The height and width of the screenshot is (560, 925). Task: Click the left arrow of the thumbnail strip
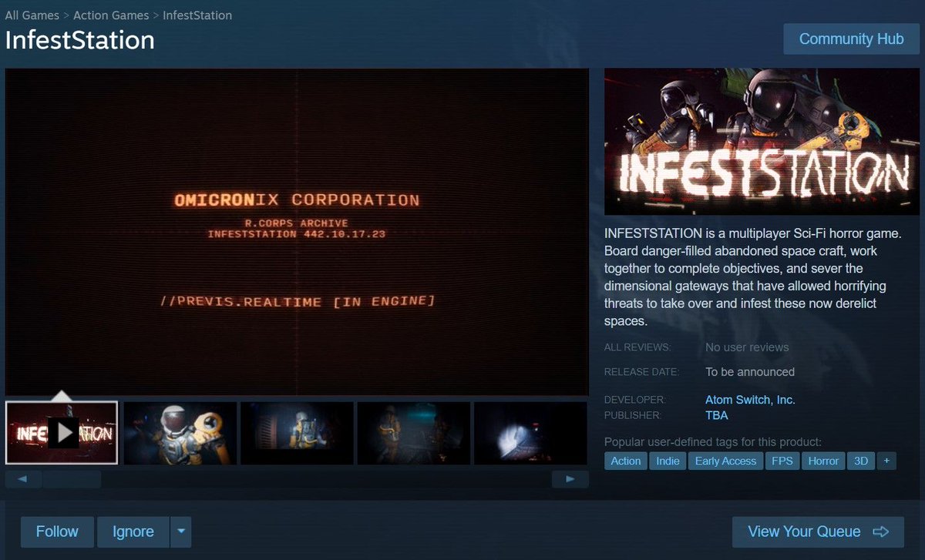pos(23,479)
